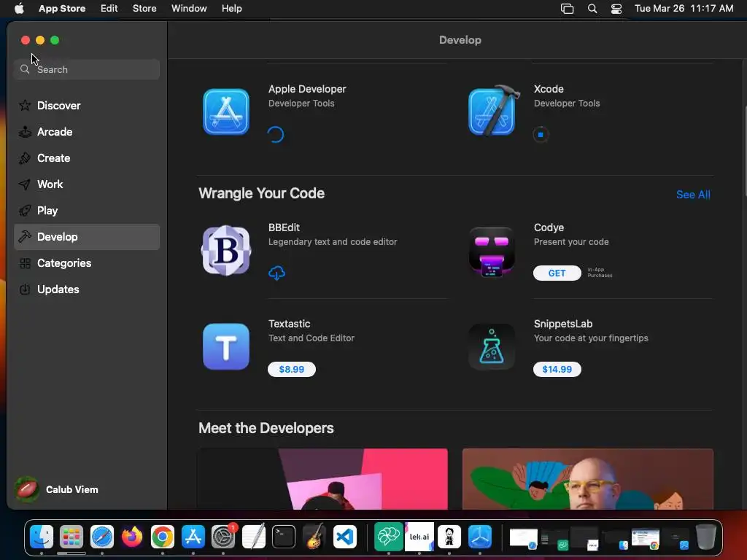The image size is (747, 560).
Task: Click the Apple Developer app icon
Action: click(x=226, y=112)
